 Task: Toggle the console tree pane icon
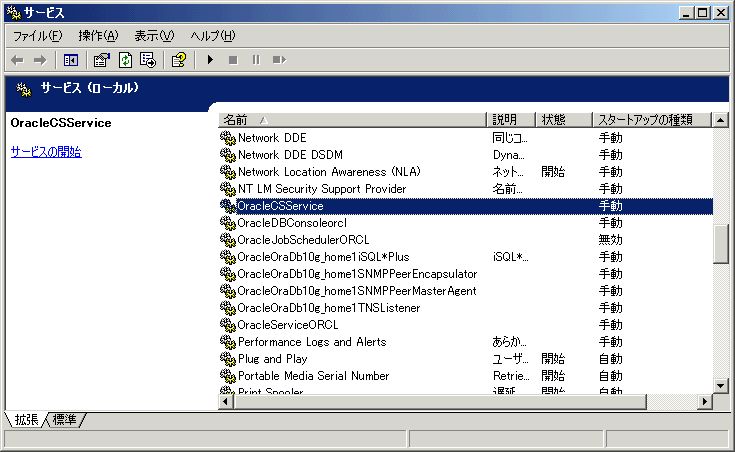point(71,60)
